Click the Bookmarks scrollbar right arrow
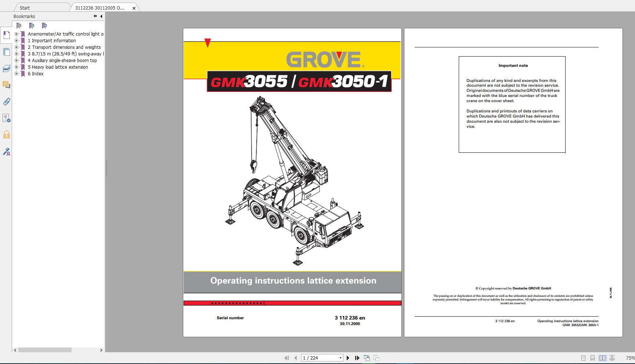 coord(101,350)
